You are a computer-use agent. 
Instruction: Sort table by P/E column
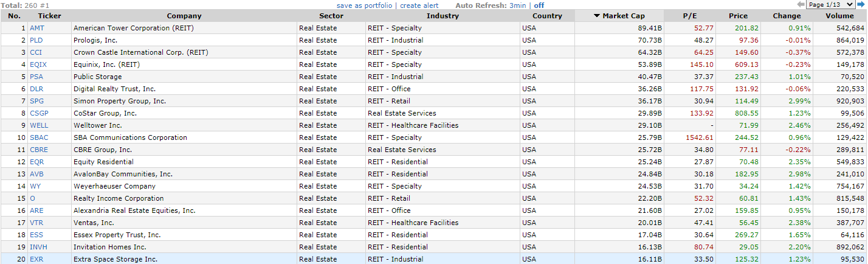pyautogui.click(x=690, y=16)
